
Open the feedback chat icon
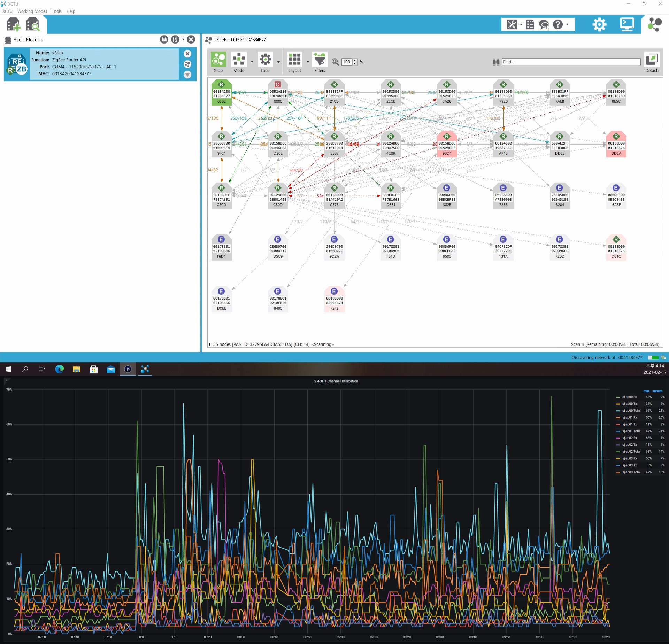pyautogui.click(x=544, y=24)
